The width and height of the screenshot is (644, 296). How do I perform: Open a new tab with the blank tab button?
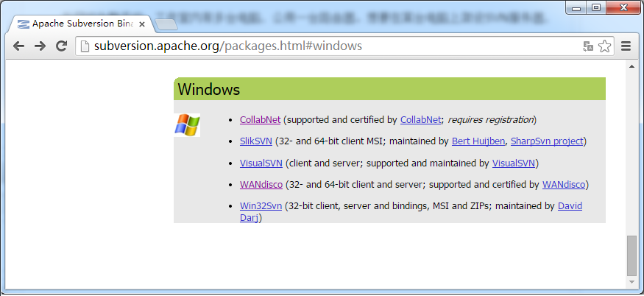pos(166,24)
